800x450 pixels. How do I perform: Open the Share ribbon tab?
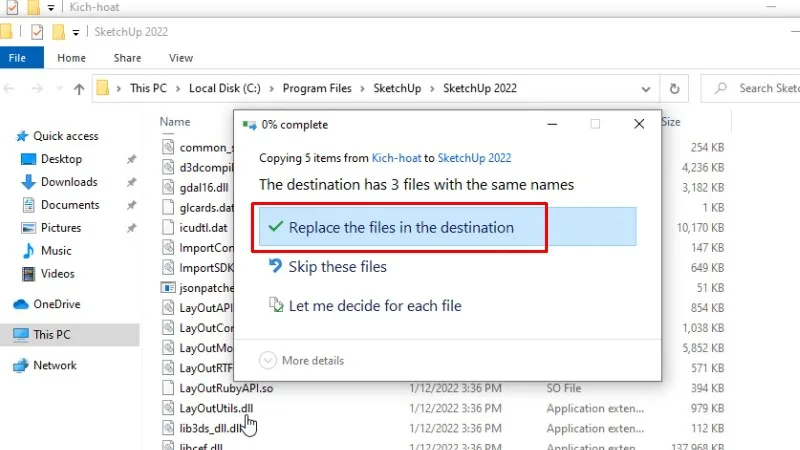coord(127,58)
